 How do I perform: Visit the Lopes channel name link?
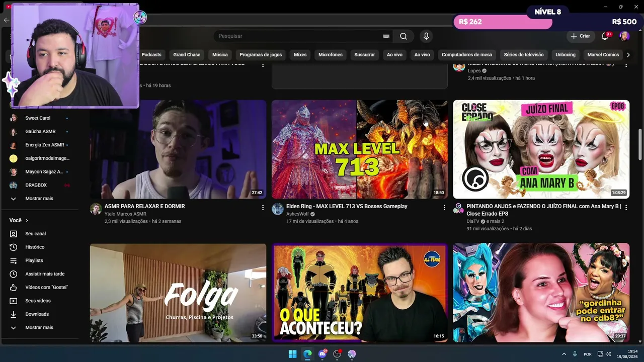tap(474, 71)
